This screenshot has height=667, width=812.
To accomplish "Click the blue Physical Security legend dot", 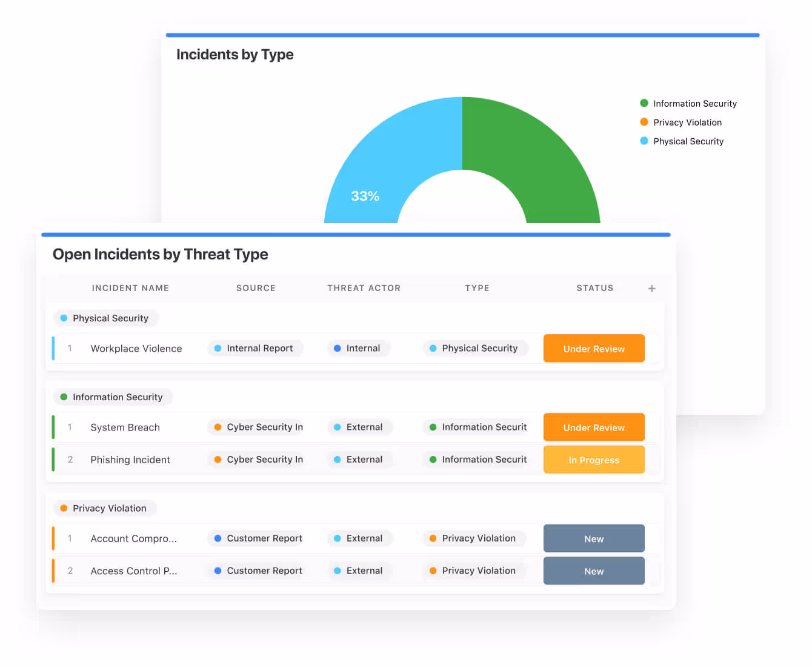I will (x=644, y=141).
